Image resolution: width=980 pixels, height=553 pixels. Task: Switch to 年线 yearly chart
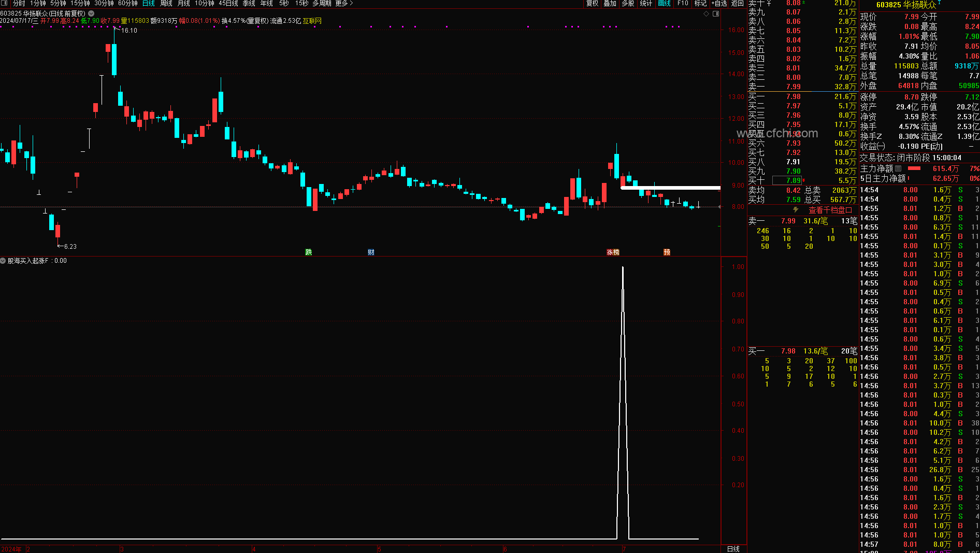[x=267, y=3]
